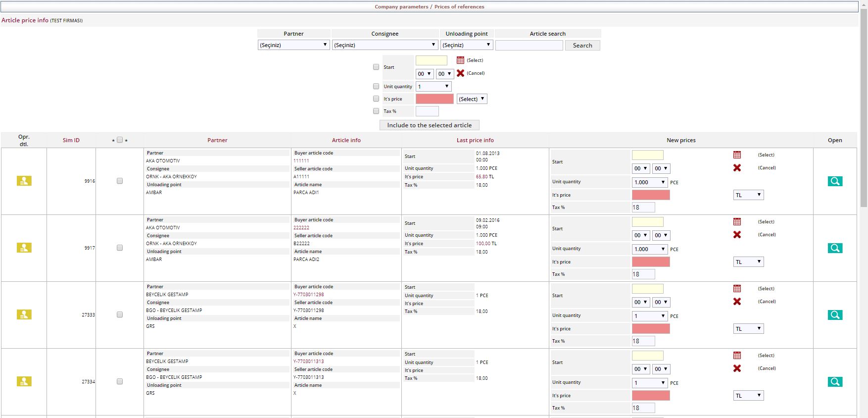Open operation details icon for Sim ID 9917
868x418 pixels.
[24, 248]
